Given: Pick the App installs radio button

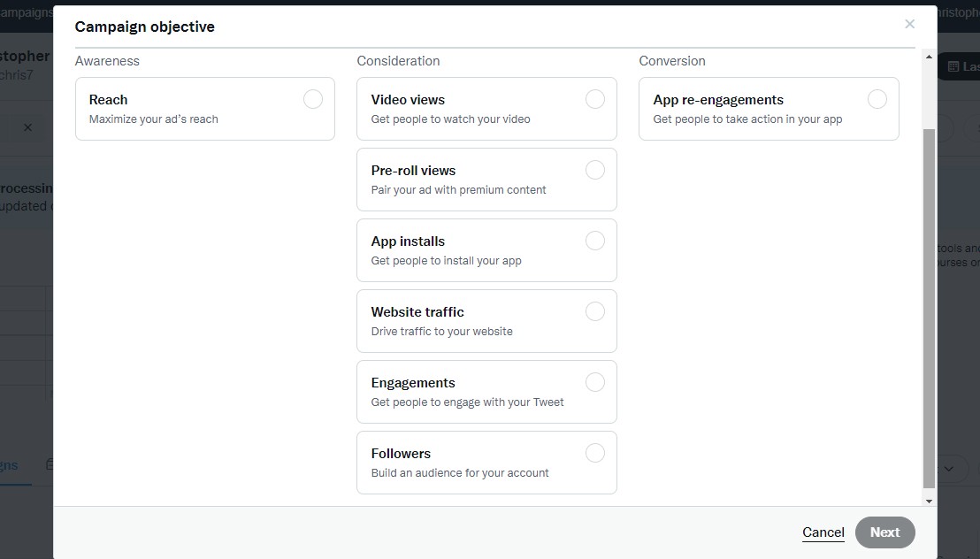Looking at the screenshot, I should pos(595,241).
